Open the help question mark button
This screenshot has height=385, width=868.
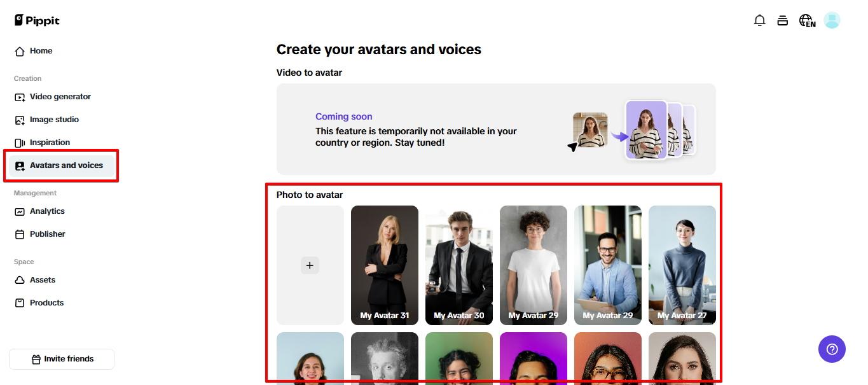pyautogui.click(x=832, y=349)
